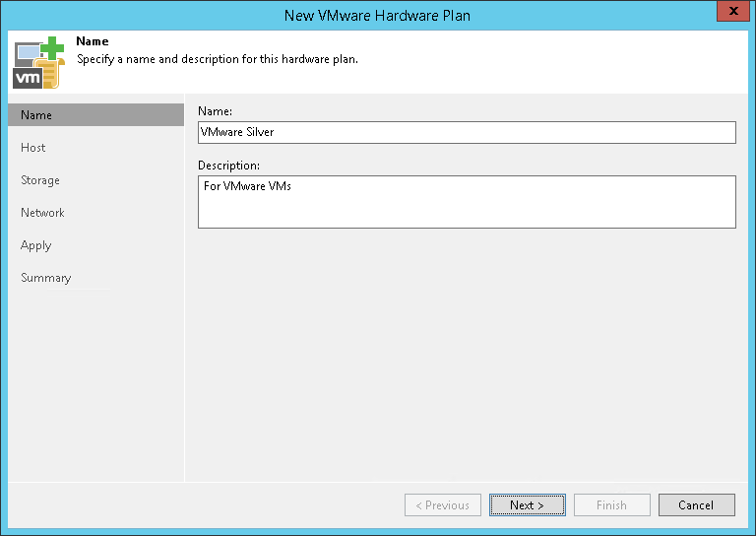Click the Description box with For VMware VMs
This screenshot has width=756, height=536.
coord(467,202)
